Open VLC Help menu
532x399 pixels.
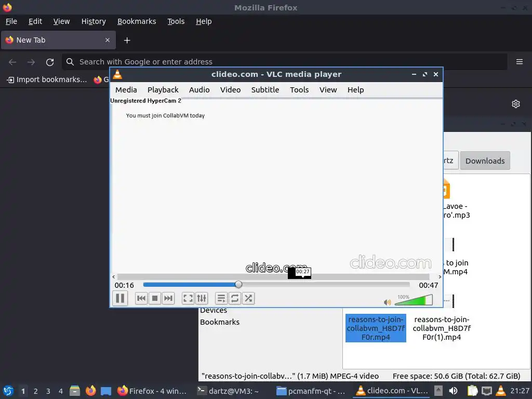point(355,90)
